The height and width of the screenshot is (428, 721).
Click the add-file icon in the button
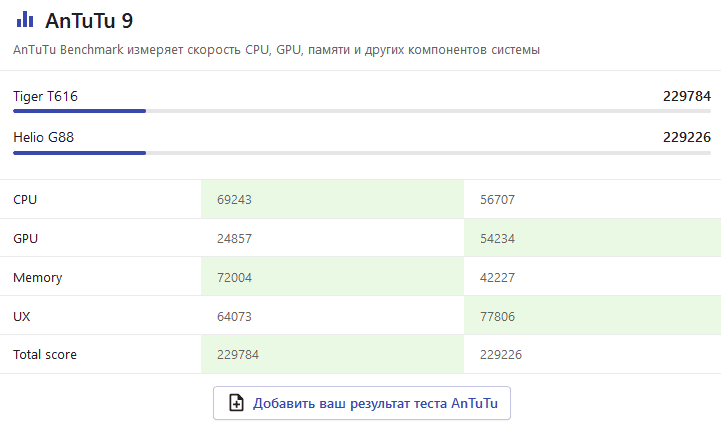(236, 403)
